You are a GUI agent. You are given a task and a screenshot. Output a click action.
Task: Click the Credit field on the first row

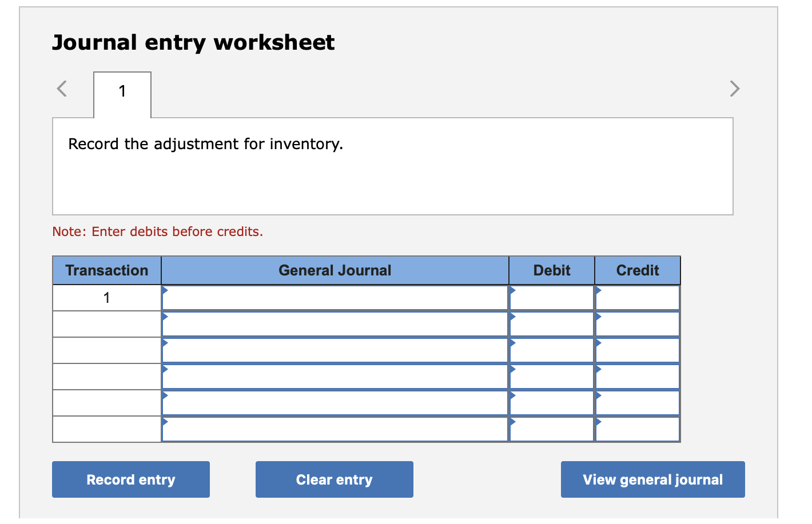click(x=637, y=297)
